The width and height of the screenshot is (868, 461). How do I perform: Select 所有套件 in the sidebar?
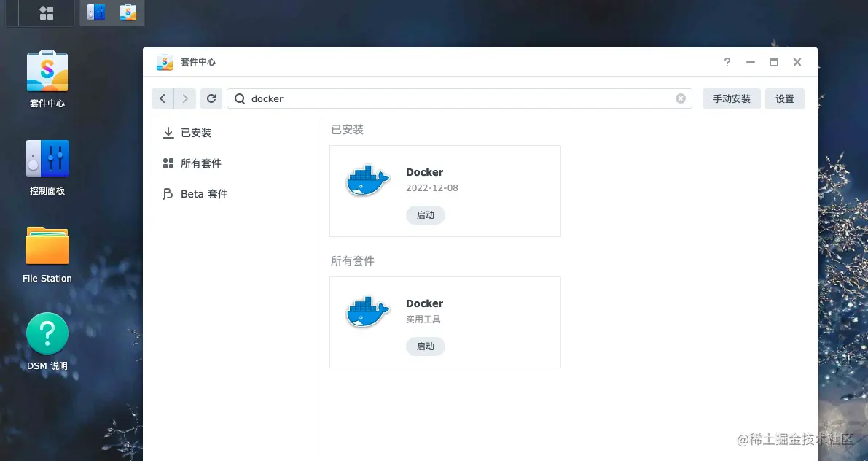coord(192,163)
